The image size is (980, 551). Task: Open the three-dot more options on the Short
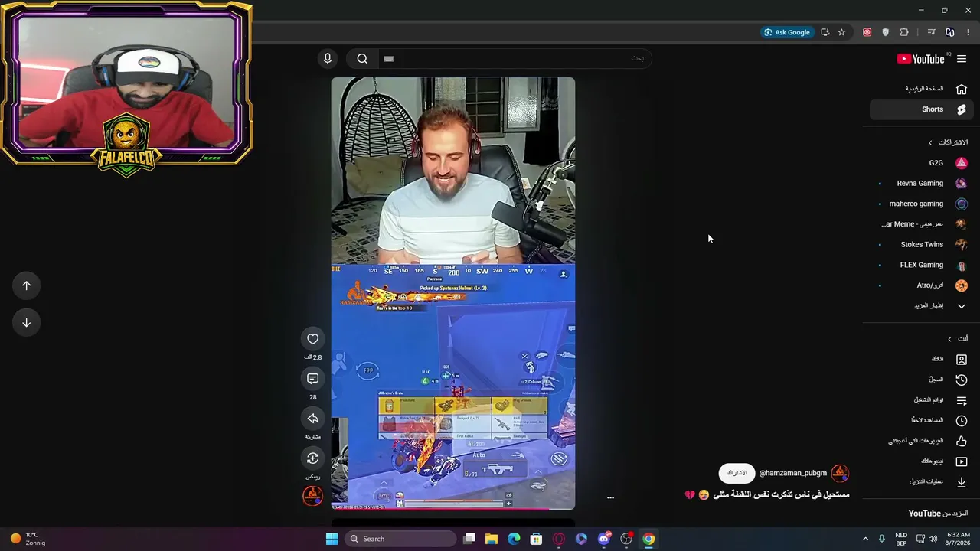pos(610,497)
